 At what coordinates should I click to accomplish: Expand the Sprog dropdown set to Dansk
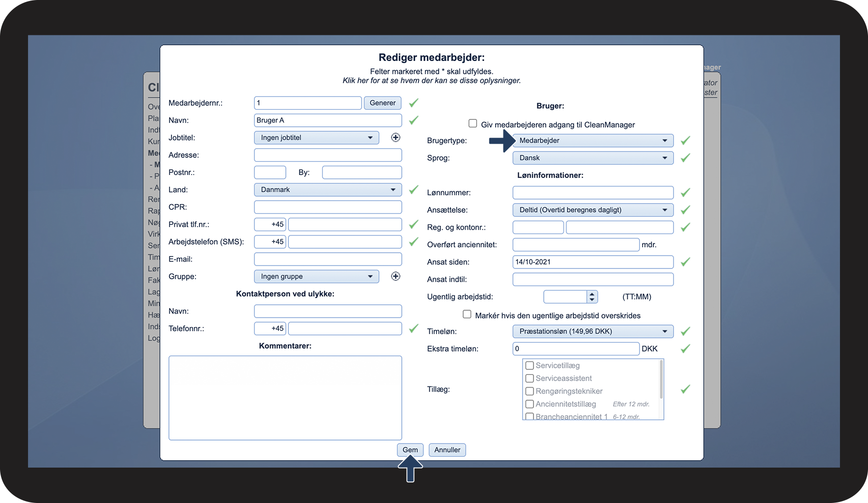click(x=593, y=158)
